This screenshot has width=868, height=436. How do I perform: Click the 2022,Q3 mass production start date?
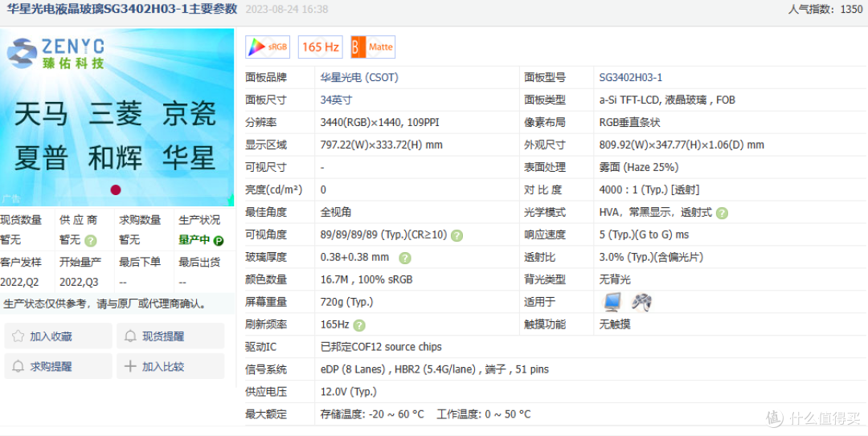click(x=79, y=283)
